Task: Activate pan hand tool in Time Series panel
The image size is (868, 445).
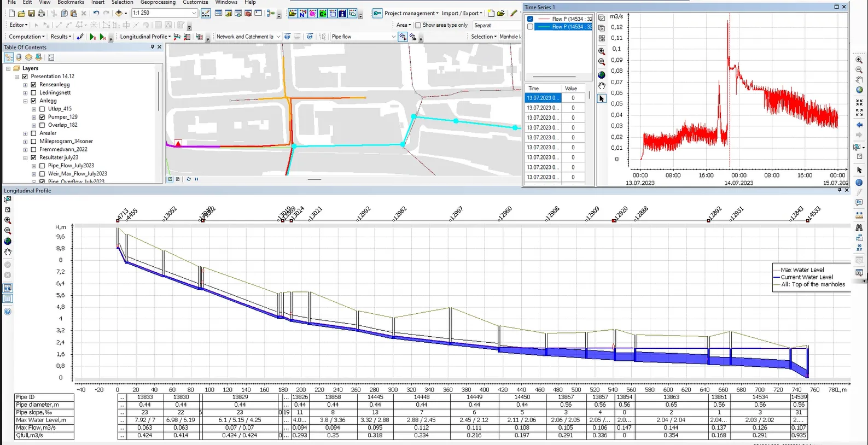Action: click(602, 86)
